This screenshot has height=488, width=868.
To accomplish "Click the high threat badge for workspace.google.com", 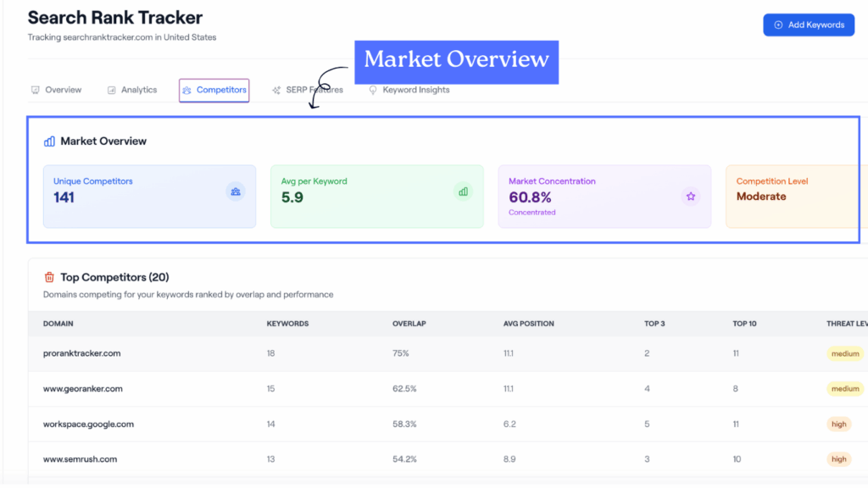I will pyautogui.click(x=838, y=424).
